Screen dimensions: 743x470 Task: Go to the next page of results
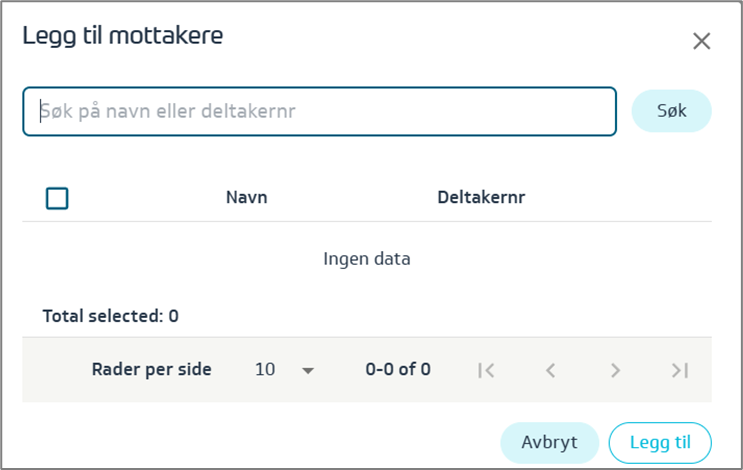[x=615, y=370]
